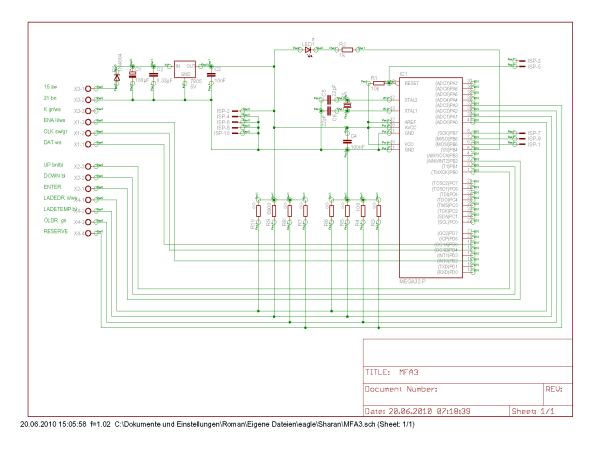Select resistor R1 beside RESET pin
The image size is (600, 450).
[x=378, y=82]
